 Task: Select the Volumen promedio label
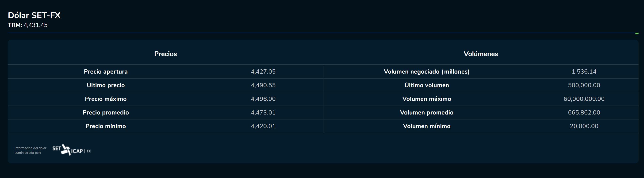pos(426,112)
